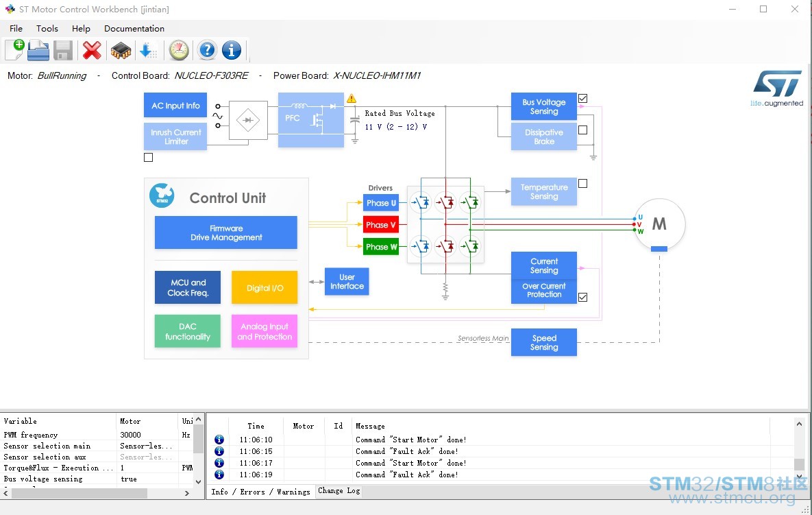Image resolution: width=812 pixels, height=515 pixels.
Task: Open the Inrush Current Limiter block
Action: (175, 136)
